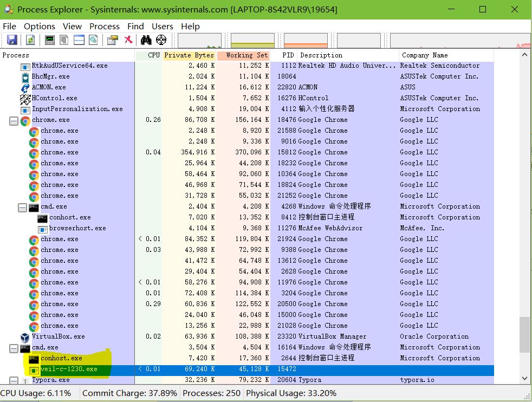Screen dimensions: 532x402
Task: Sort by the Working Set column header
Action: point(243,55)
